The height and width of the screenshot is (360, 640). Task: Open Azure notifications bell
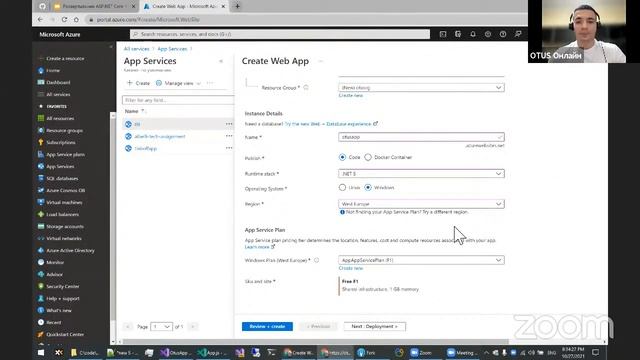473,34
